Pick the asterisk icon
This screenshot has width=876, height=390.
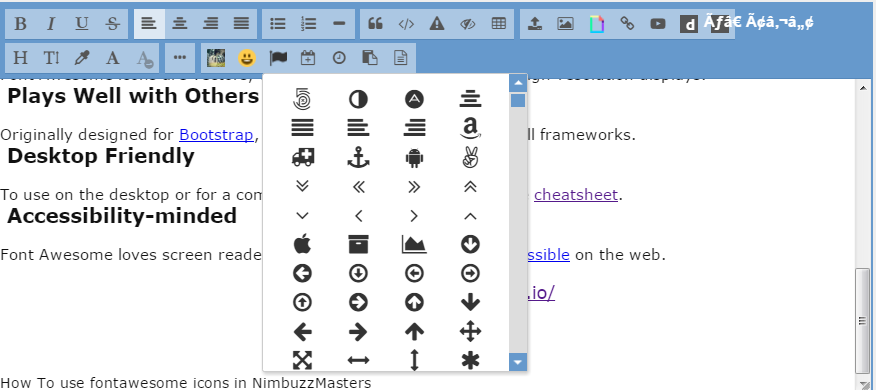point(470,360)
